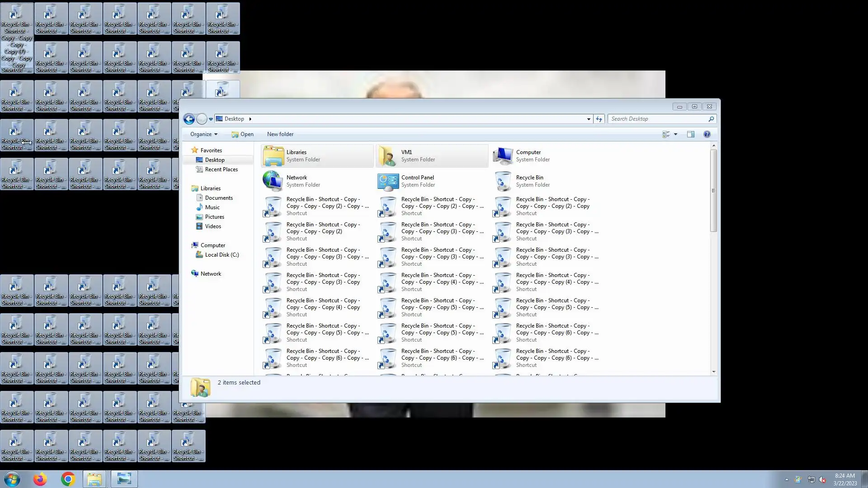This screenshot has width=868, height=488.
Task: Select the Network system folder icon
Action: 273,181
